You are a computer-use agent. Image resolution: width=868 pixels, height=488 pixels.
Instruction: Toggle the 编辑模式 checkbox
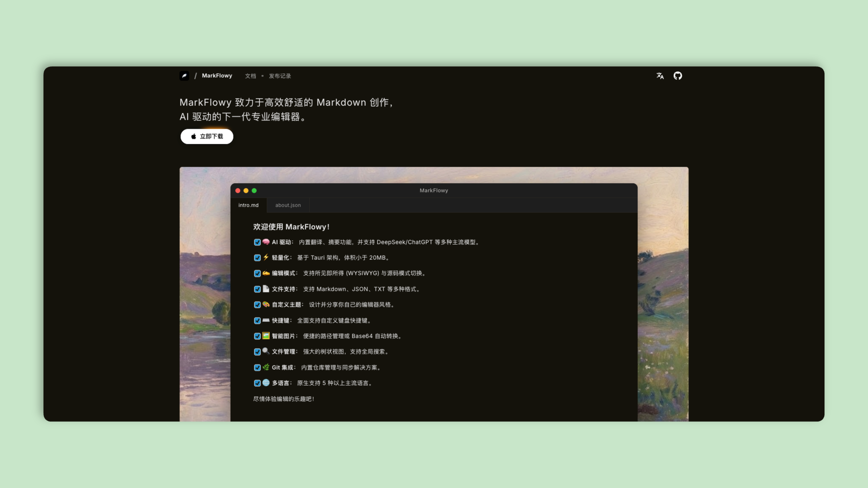click(x=257, y=274)
